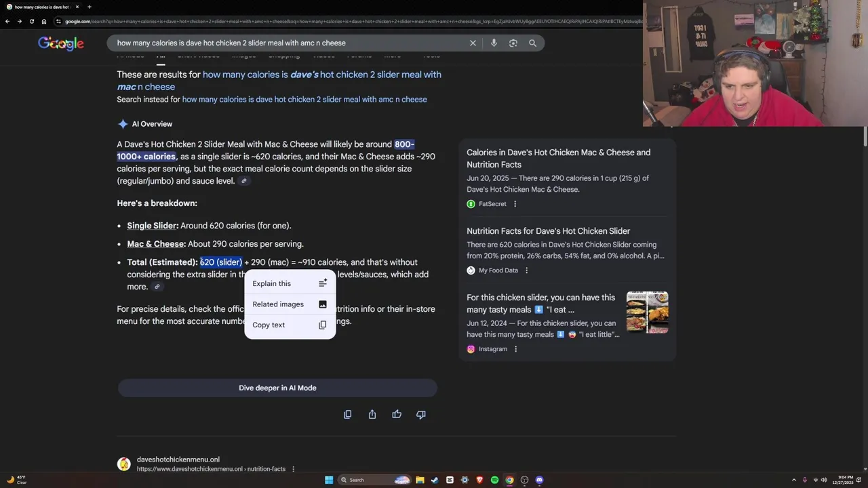Open the Instagram chicken slider thumbnail

(x=647, y=312)
